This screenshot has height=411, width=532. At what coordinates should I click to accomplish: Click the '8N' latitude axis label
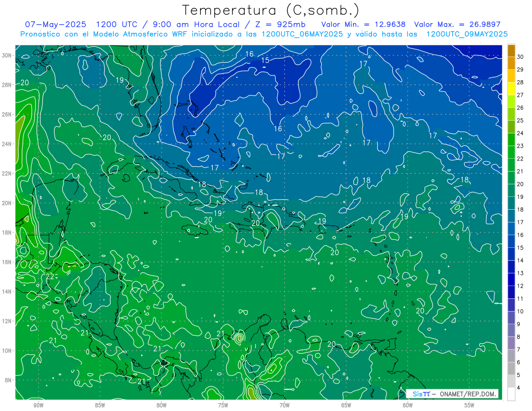point(8,380)
